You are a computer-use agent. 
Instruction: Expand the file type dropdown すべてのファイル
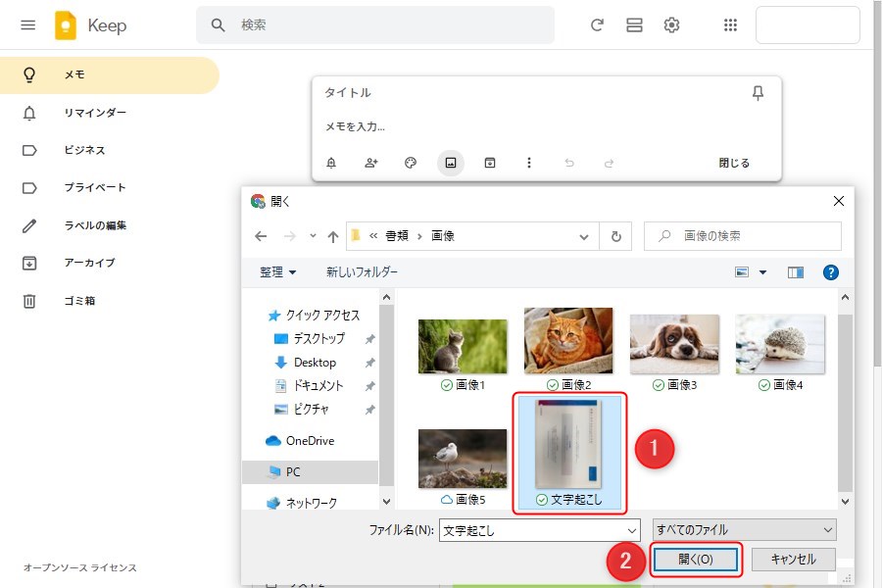[744, 530]
